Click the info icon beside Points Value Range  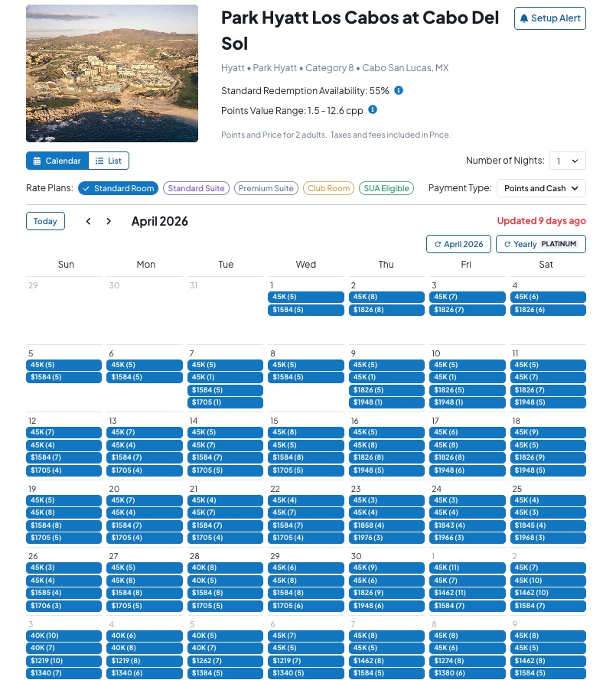372,109
